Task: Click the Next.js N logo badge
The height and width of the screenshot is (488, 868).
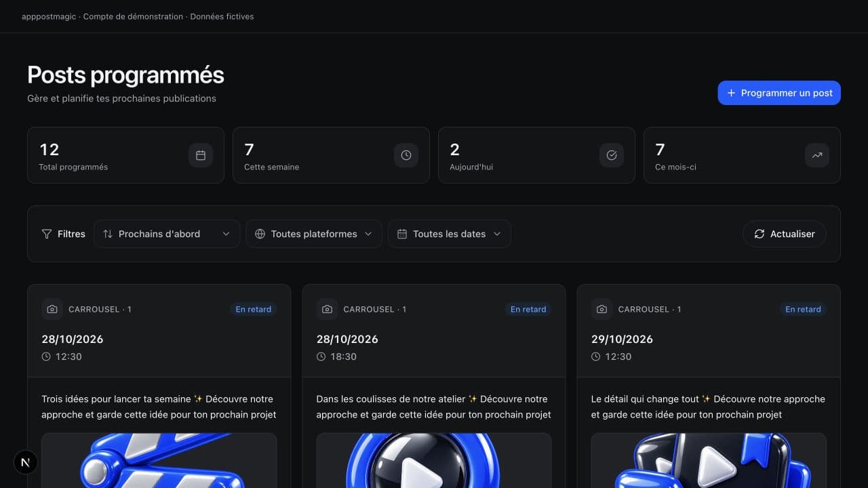Action: coord(26,462)
